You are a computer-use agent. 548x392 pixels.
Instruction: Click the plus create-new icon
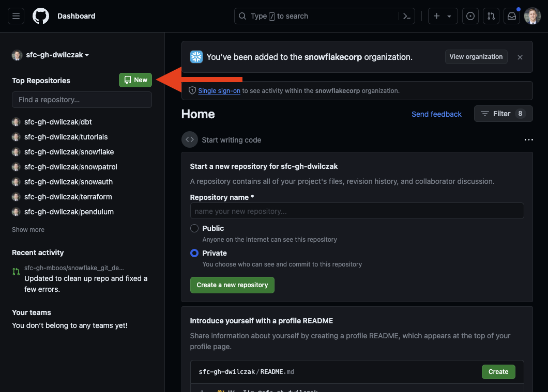pyautogui.click(x=436, y=16)
